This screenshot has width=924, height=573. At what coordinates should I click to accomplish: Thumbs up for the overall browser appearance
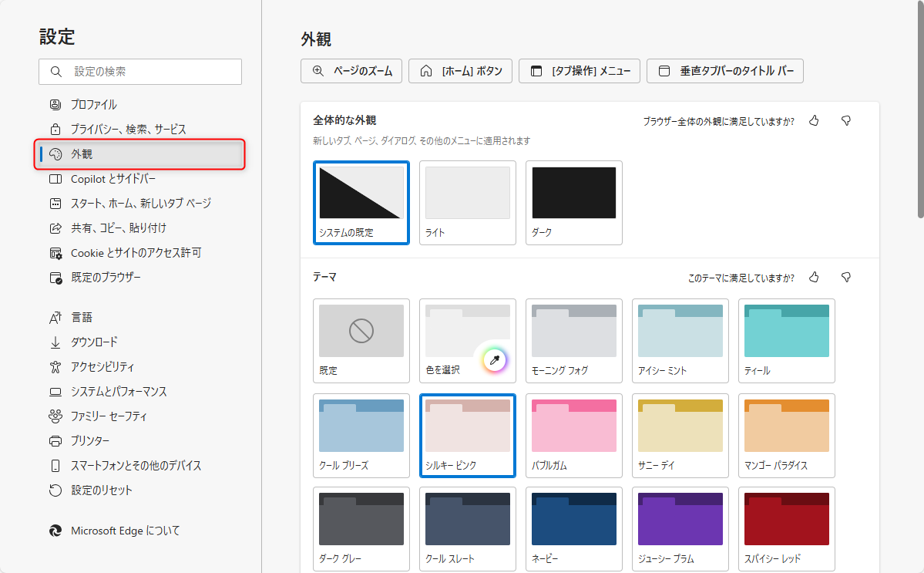[814, 120]
